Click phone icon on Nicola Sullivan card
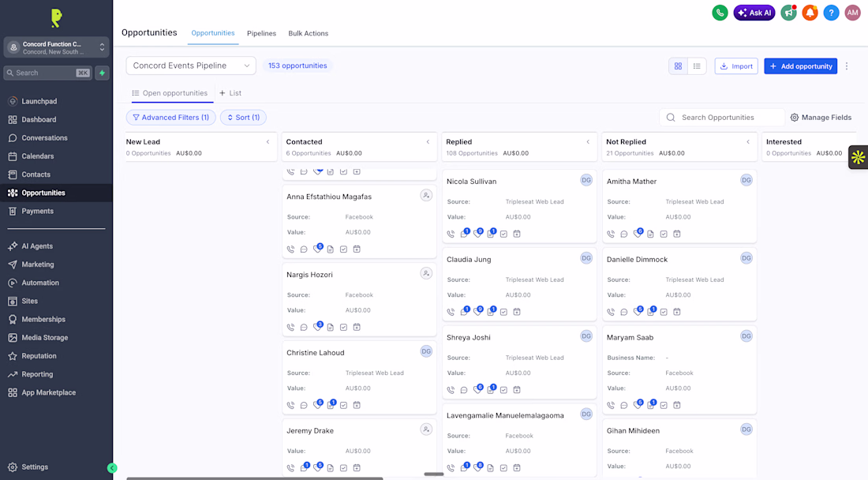This screenshot has width=868, height=480. (x=451, y=234)
